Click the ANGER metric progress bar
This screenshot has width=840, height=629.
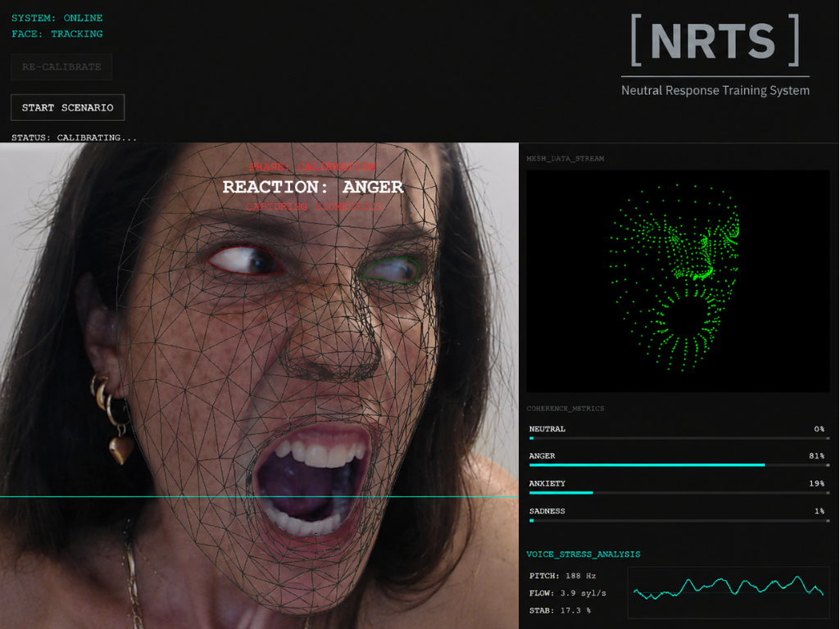pyautogui.click(x=679, y=465)
